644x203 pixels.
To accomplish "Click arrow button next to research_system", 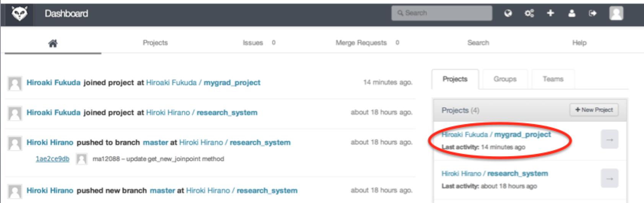I will [610, 178].
